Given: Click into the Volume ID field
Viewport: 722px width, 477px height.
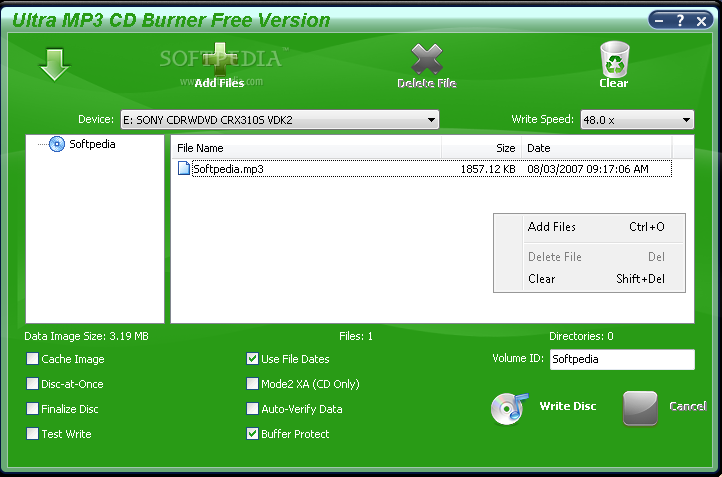Looking at the screenshot, I should coord(622,359).
